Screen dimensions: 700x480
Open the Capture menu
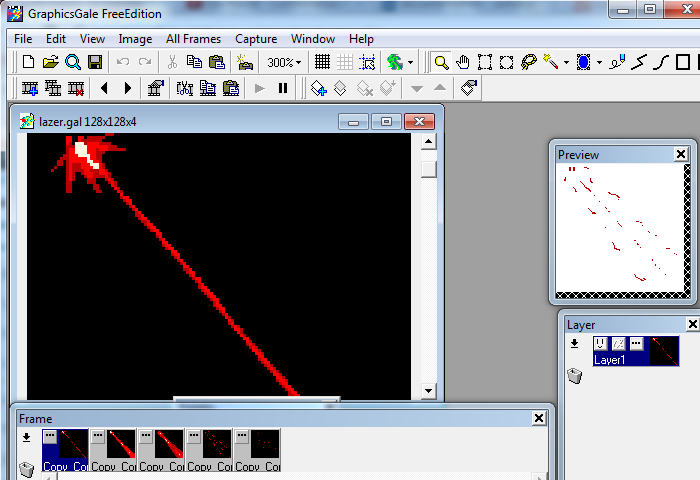coord(256,39)
